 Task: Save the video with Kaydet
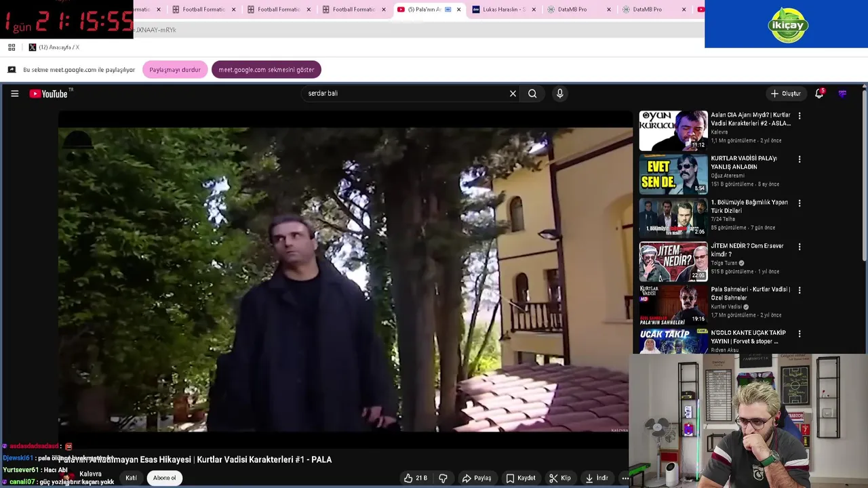pos(520,478)
